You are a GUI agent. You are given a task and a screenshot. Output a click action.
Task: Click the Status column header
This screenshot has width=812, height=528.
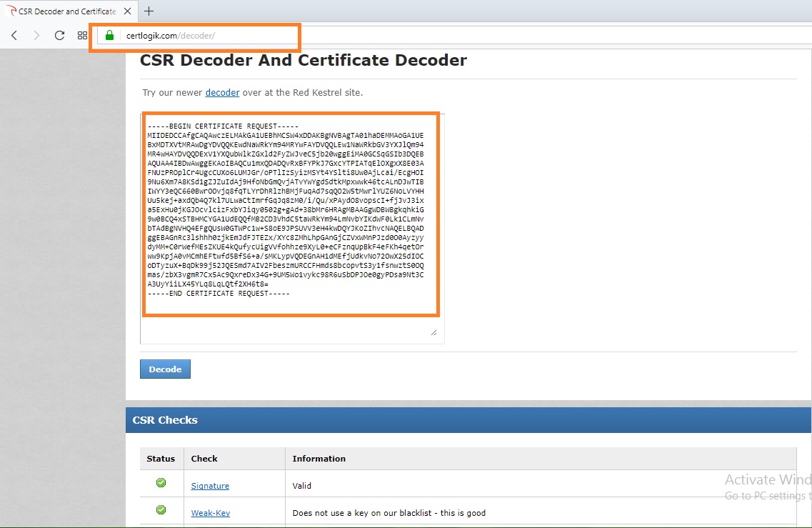coord(161,459)
